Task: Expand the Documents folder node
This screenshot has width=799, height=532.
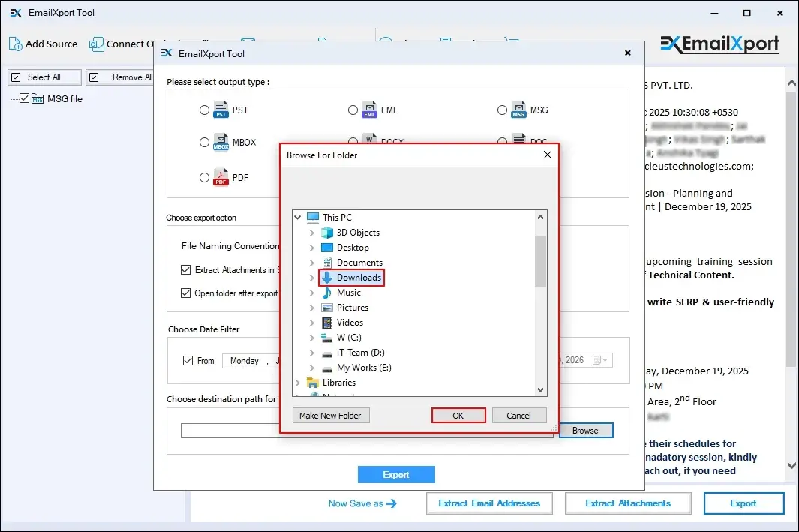Action: coord(312,263)
